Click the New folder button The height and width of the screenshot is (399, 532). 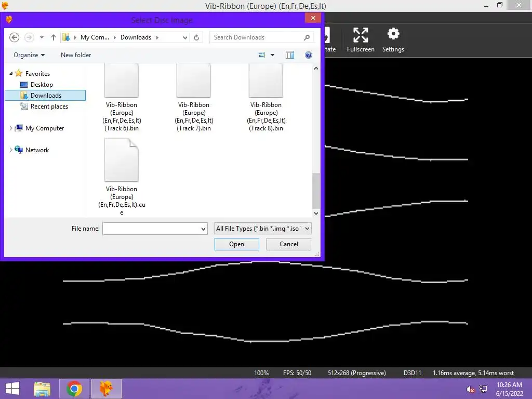click(76, 55)
